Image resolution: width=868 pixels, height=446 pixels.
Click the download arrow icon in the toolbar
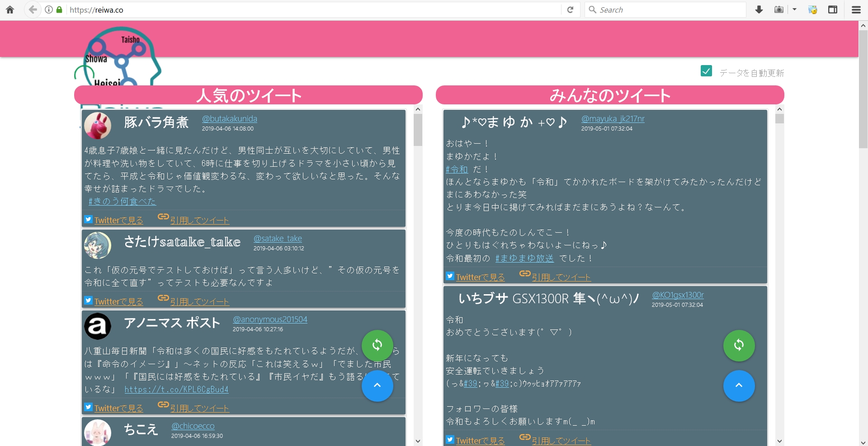[x=759, y=9]
